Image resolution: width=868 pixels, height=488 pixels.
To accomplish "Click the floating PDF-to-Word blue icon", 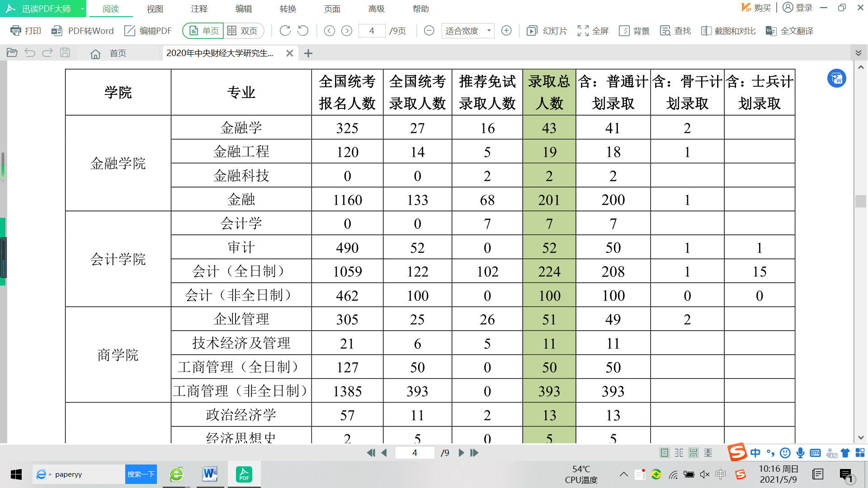I will (x=837, y=78).
